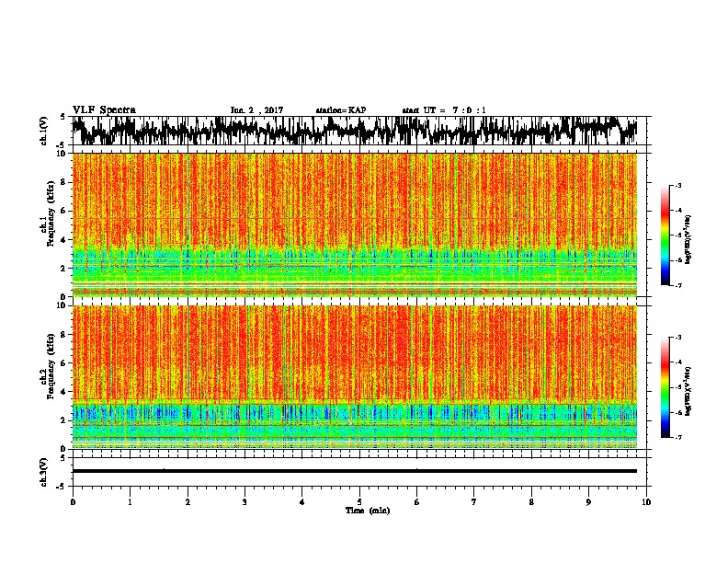Click the time axis tick label "6"
This screenshot has width=728, height=563.
point(417,502)
